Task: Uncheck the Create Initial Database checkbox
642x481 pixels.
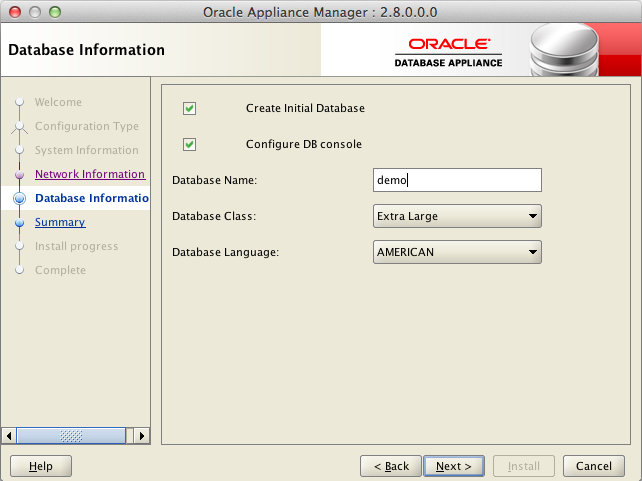Action: tap(189, 108)
